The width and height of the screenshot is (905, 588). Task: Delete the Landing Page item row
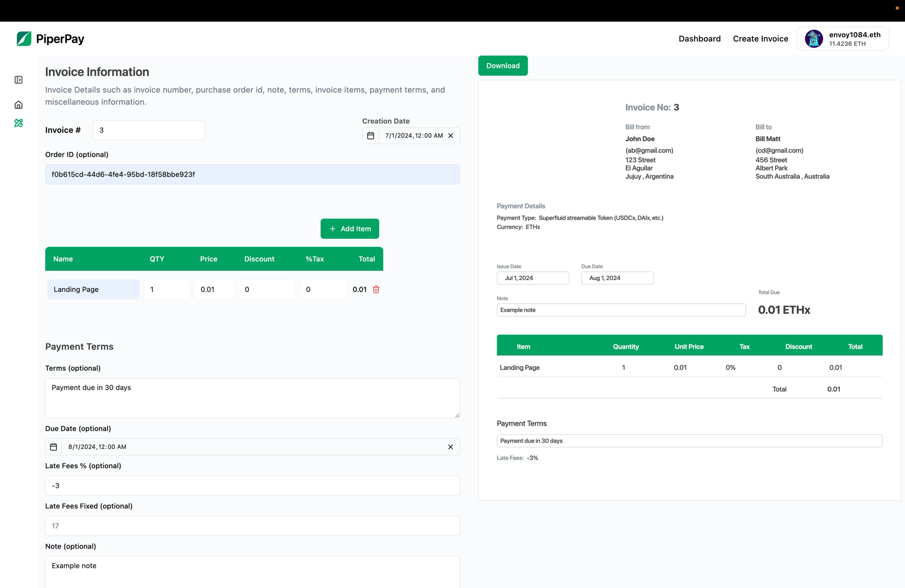(x=376, y=289)
